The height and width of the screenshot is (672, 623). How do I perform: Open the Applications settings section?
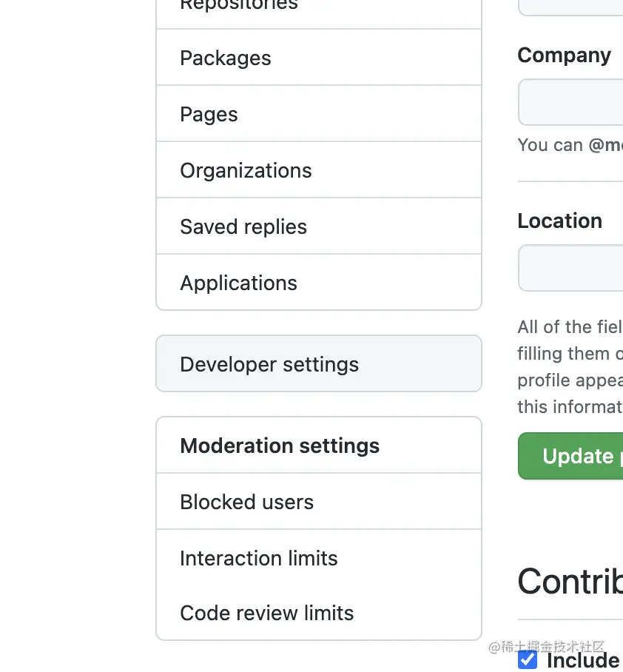238,283
